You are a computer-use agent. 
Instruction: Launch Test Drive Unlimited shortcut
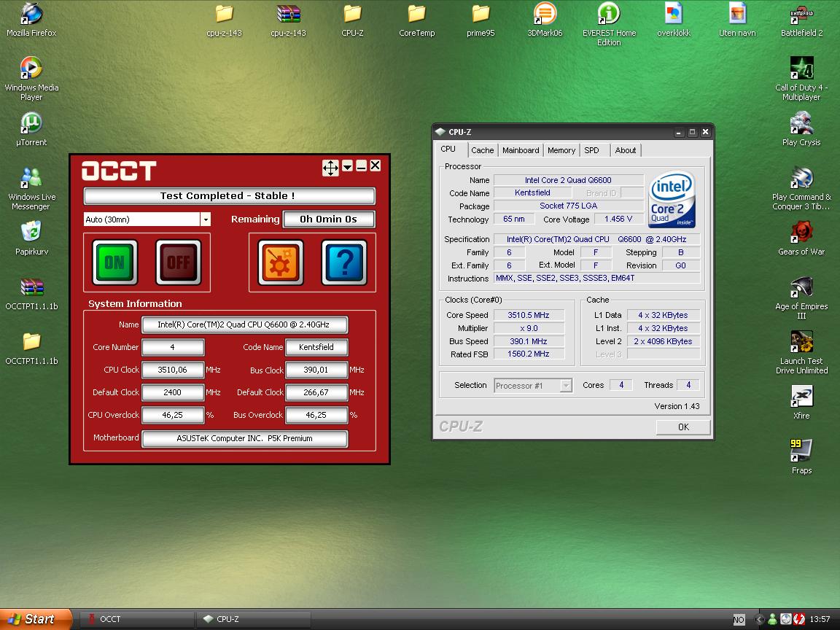click(801, 352)
